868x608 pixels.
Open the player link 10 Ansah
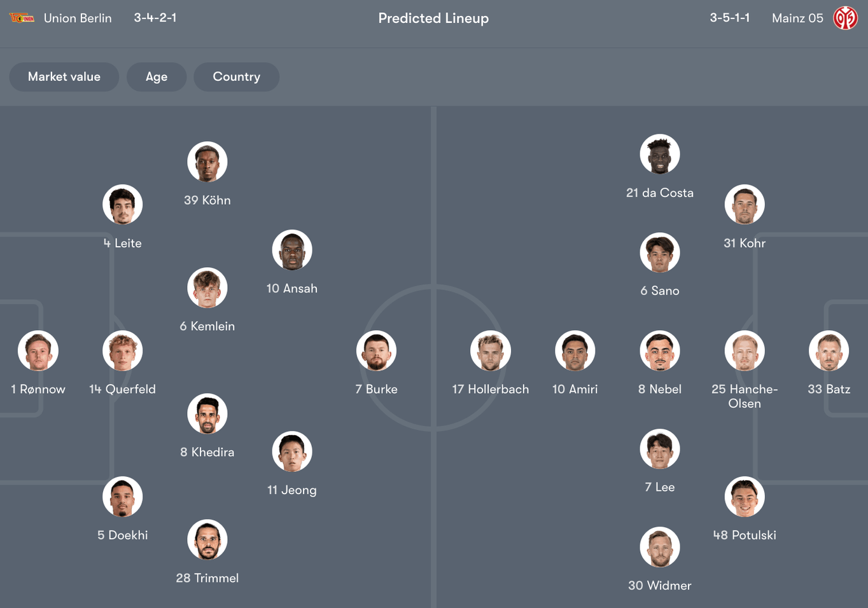[291, 287]
